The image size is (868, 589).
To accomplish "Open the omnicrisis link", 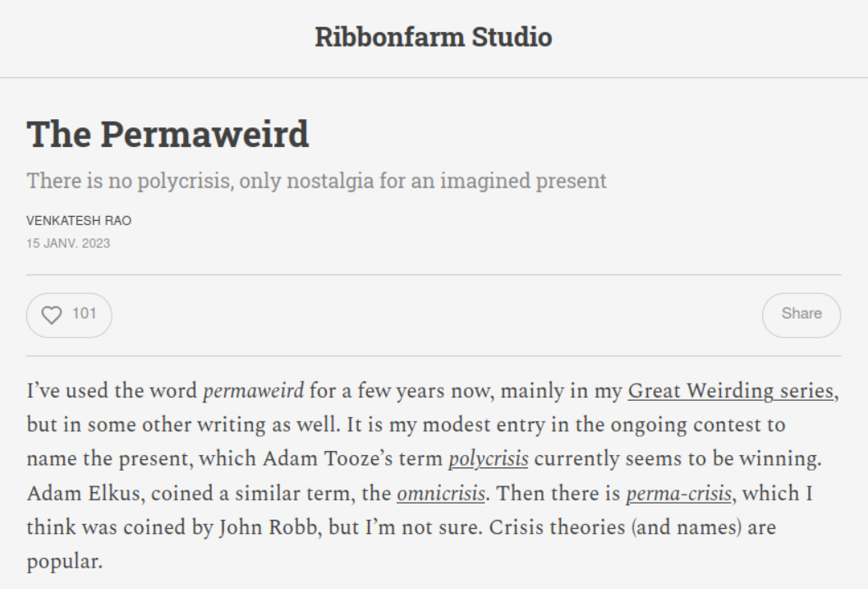I will click(x=440, y=494).
